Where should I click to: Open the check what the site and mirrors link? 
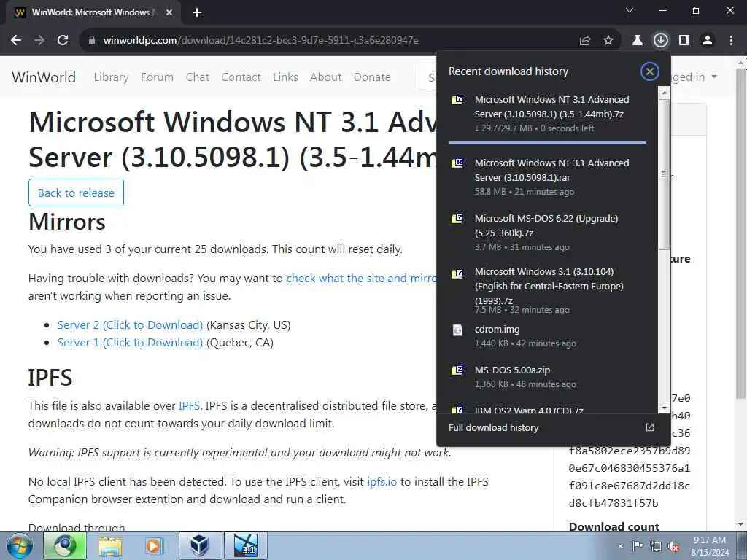[x=361, y=279]
